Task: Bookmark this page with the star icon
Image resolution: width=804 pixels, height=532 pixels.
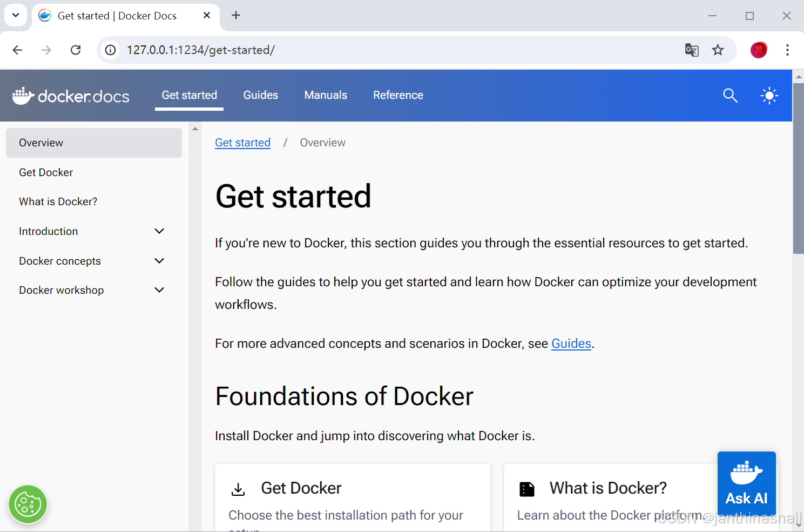Action: click(718, 50)
